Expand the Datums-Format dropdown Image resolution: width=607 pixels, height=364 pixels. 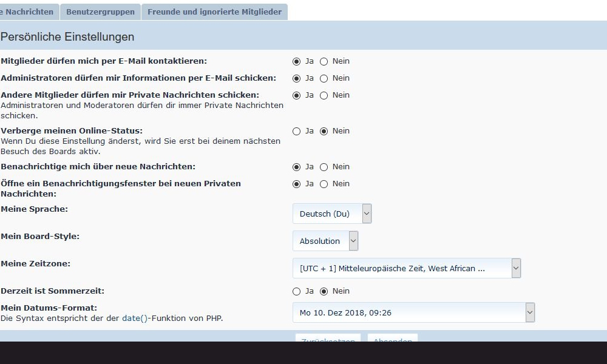click(x=413, y=312)
